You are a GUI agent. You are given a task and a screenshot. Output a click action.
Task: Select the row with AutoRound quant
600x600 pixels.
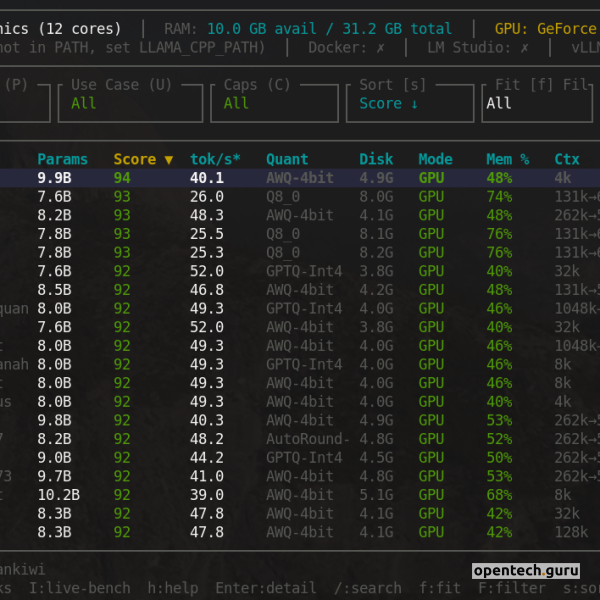(300, 439)
